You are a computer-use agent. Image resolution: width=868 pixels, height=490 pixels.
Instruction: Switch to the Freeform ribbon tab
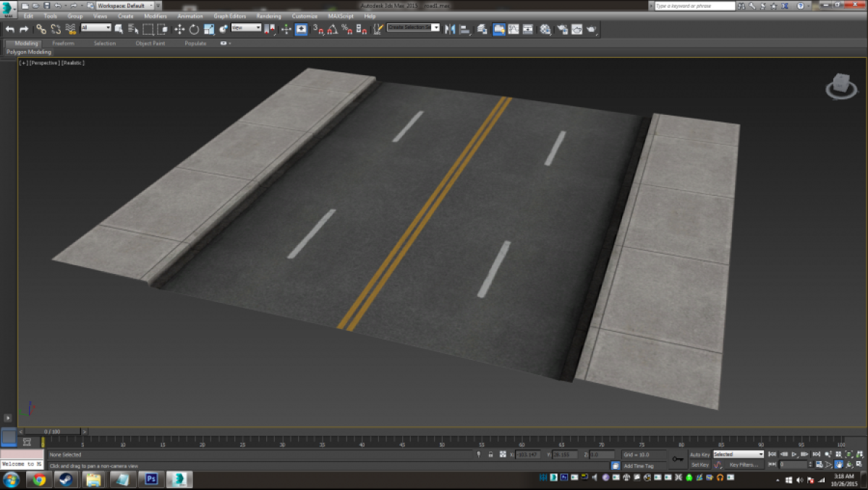click(63, 43)
